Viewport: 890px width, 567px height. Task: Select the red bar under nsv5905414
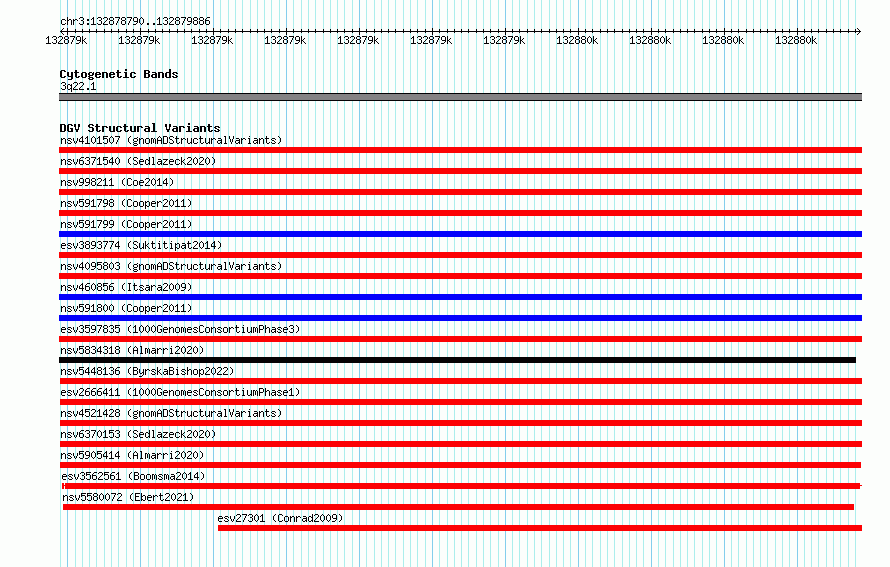click(x=460, y=465)
